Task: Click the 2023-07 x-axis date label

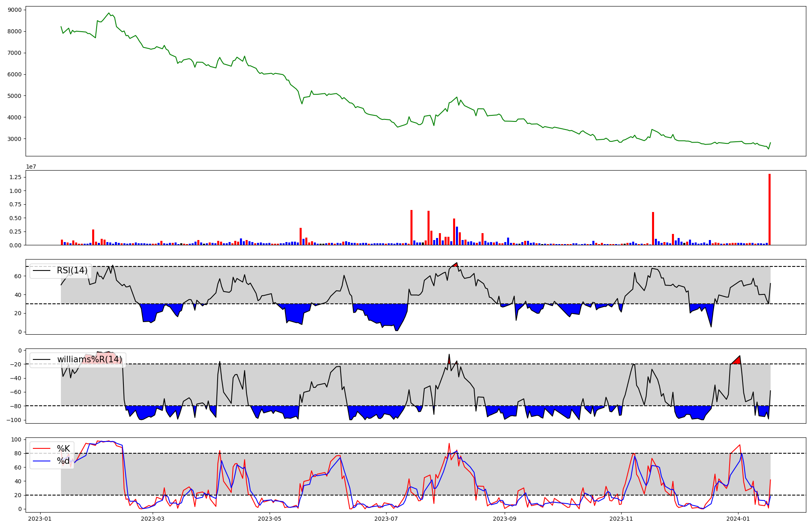Action: tap(386, 519)
